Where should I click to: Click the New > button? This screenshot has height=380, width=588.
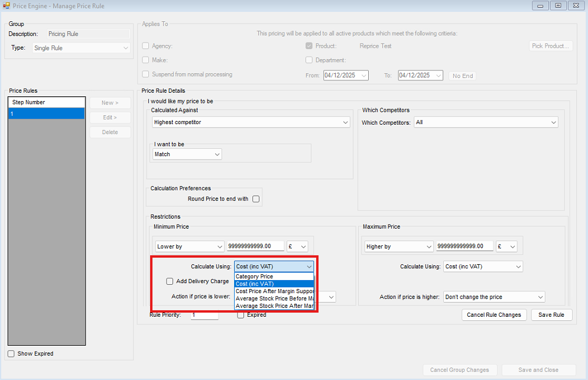click(110, 103)
